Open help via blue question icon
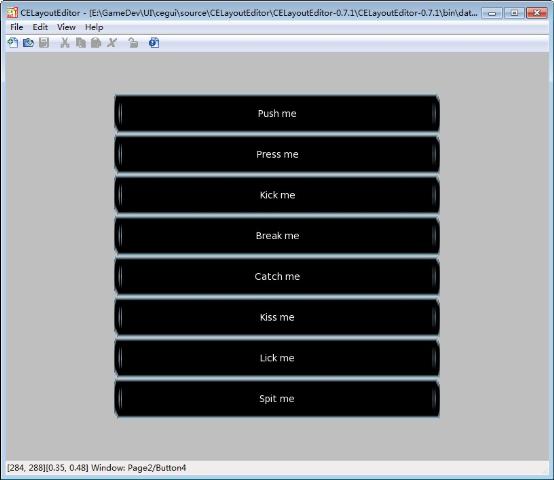Viewport: 554px width, 480px height. (154, 43)
